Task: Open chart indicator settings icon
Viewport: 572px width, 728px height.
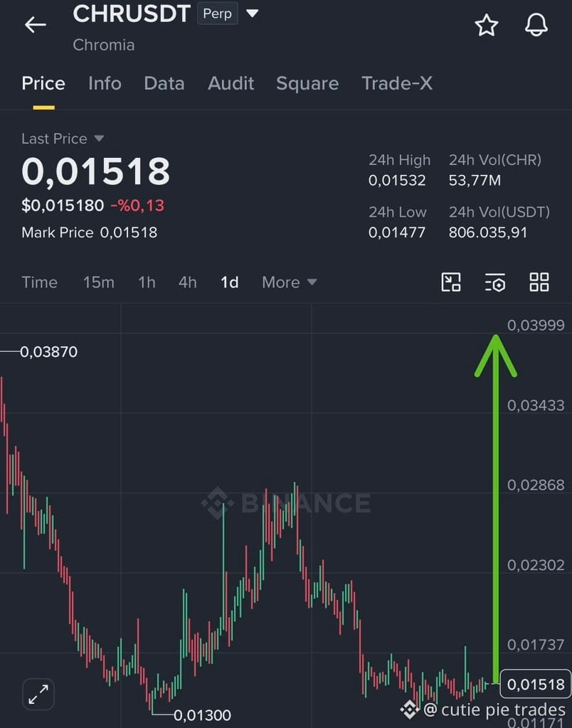Action: coord(495,282)
